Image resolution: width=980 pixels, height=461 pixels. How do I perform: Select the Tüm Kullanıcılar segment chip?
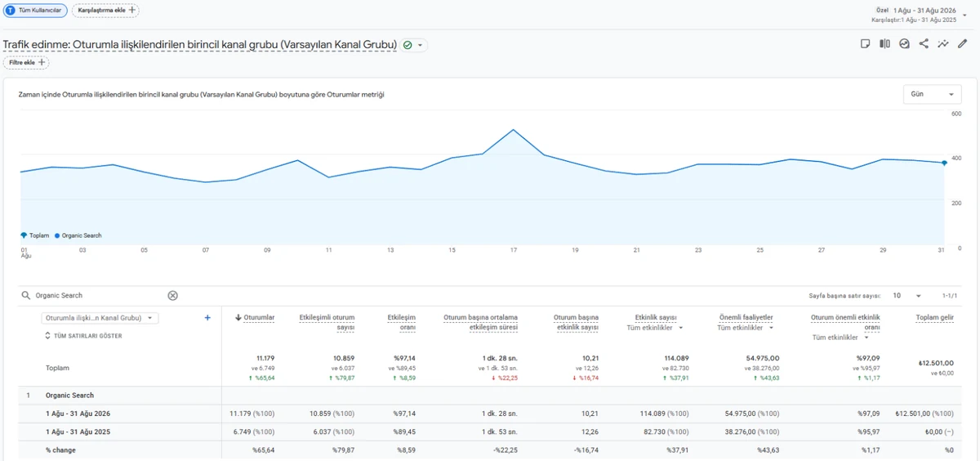pos(34,10)
